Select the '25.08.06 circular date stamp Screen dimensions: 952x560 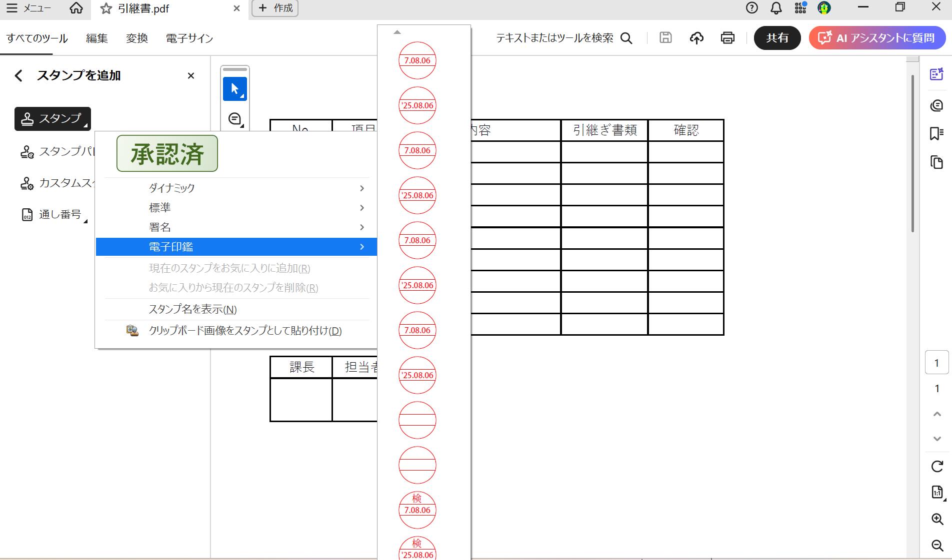417,105
